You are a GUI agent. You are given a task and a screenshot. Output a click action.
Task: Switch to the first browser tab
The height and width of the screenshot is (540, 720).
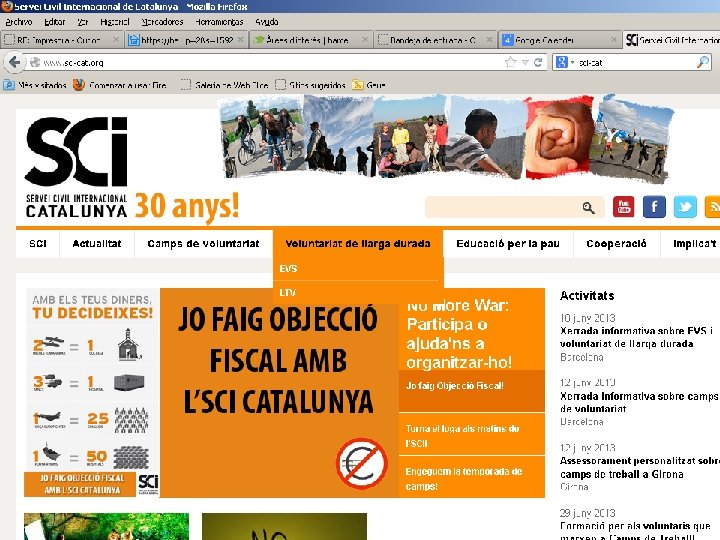tap(62, 40)
